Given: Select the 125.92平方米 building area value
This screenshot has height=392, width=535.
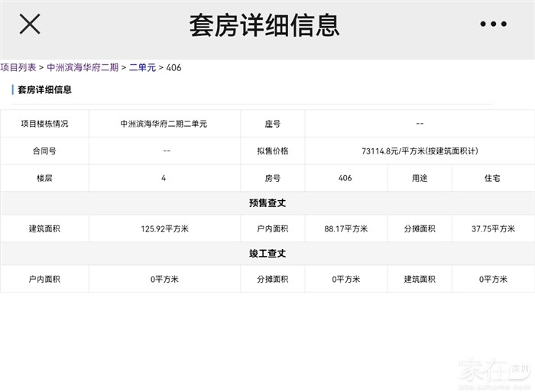Looking at the screenshot, I should coord(164,228).
